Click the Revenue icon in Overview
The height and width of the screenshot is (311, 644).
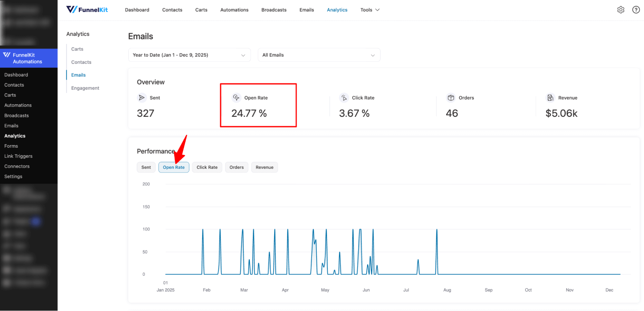550,97
